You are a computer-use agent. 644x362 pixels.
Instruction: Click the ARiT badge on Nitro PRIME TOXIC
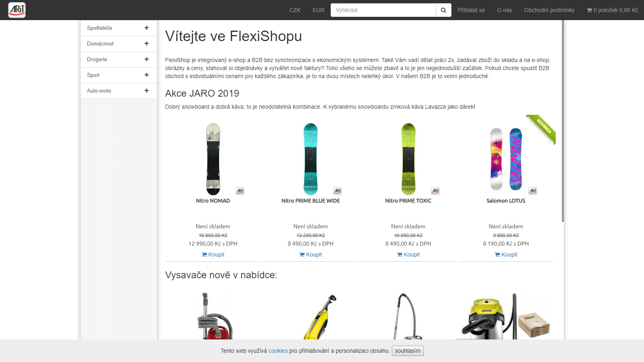tap(435, 191)
